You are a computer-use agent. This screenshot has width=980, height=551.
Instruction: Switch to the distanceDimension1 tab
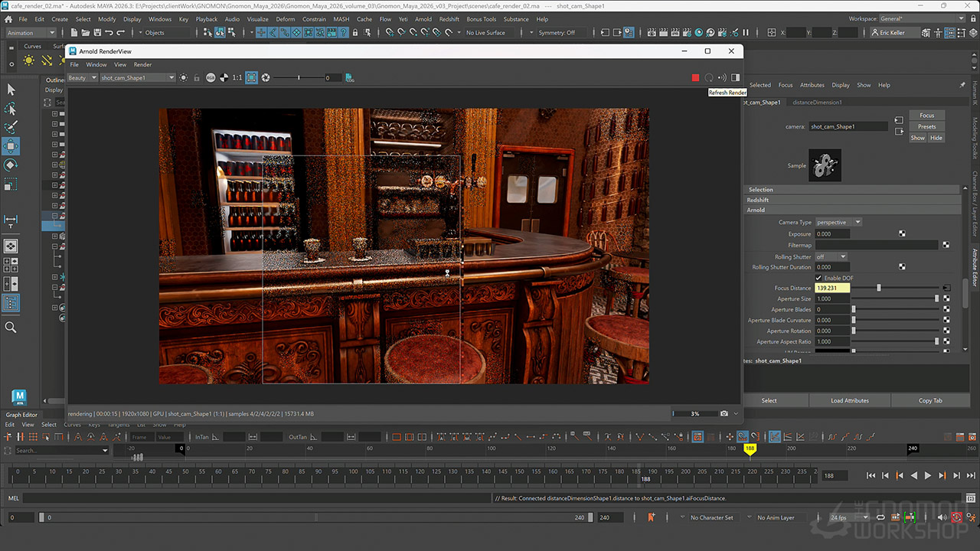coord(816,102)
